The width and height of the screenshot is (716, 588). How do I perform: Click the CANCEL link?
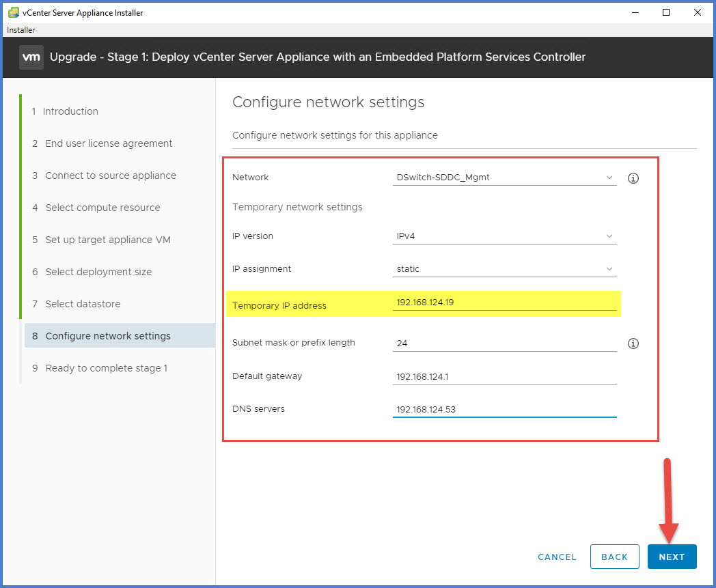pos(557,557)
